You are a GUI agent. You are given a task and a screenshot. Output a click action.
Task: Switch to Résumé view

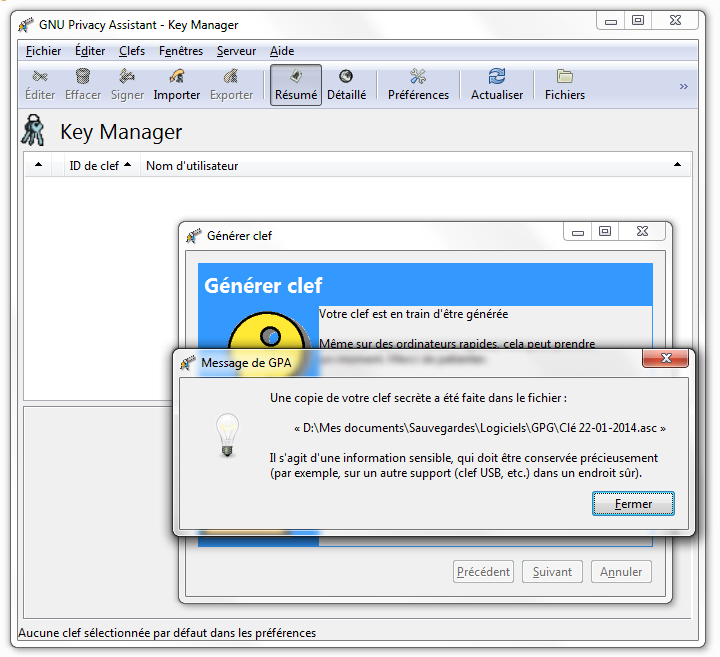coord(296,85)
